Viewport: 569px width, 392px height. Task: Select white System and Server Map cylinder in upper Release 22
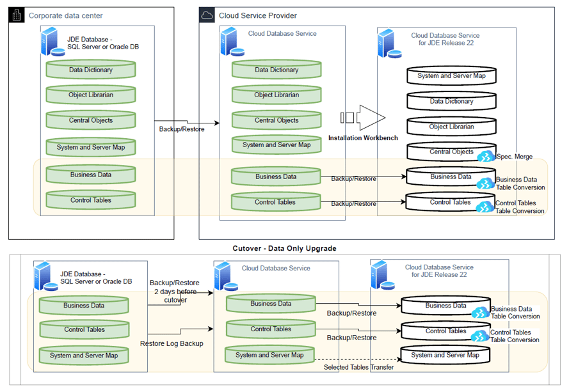(451, 76)
